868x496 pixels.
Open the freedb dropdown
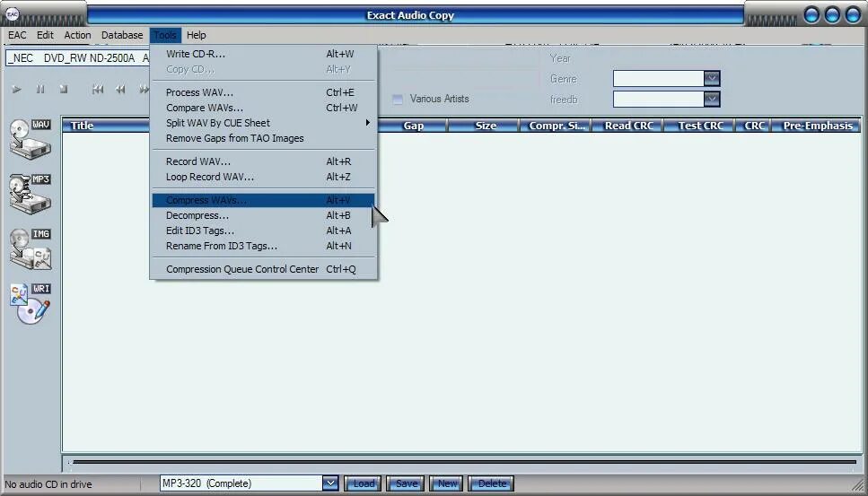pos(712,99)
